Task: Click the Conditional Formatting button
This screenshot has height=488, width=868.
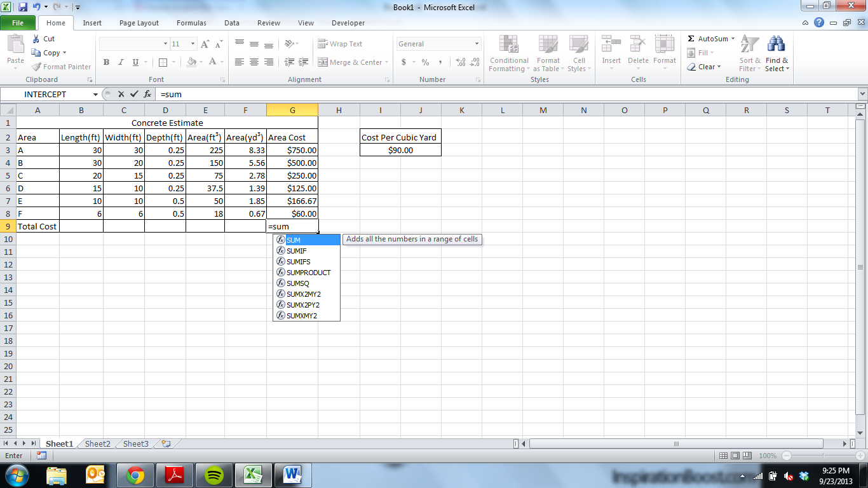Action: [508, 54]
